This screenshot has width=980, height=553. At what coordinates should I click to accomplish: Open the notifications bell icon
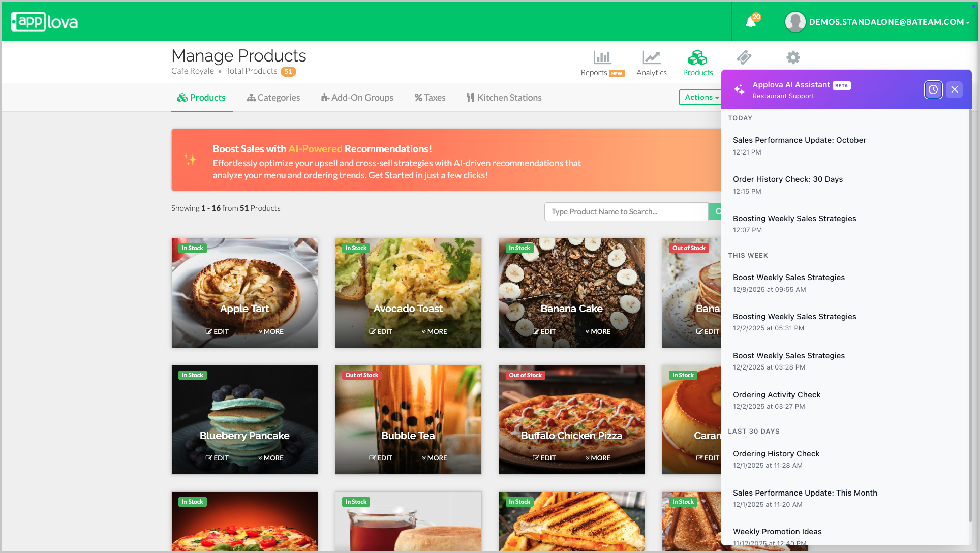[751, 22]
